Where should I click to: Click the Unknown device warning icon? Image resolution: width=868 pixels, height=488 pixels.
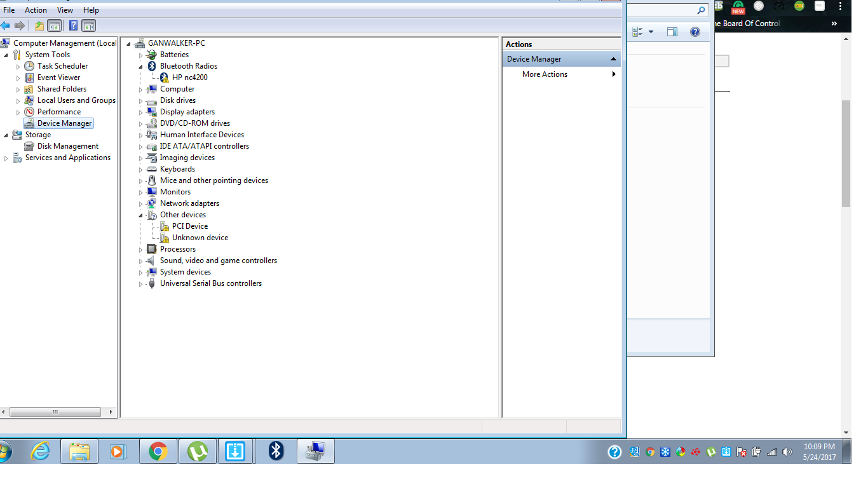[x=164, y=238]
